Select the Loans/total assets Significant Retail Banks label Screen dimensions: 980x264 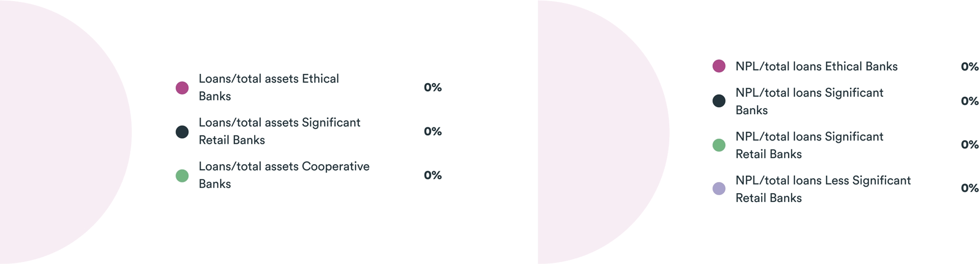pos(279,131)
